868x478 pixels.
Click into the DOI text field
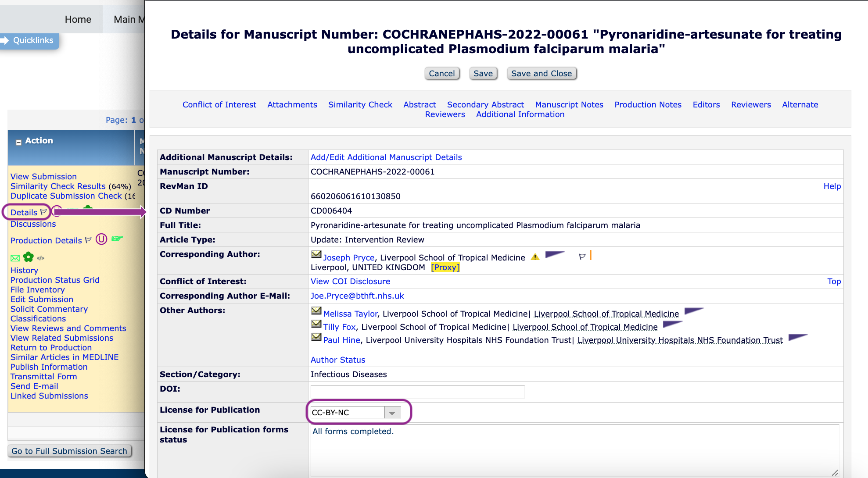click(x=417, y=391)
